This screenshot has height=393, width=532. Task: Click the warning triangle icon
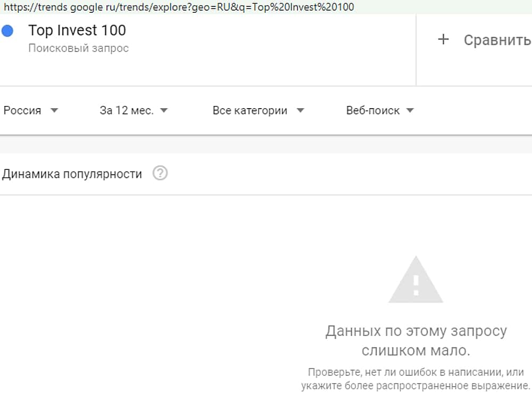415,280
